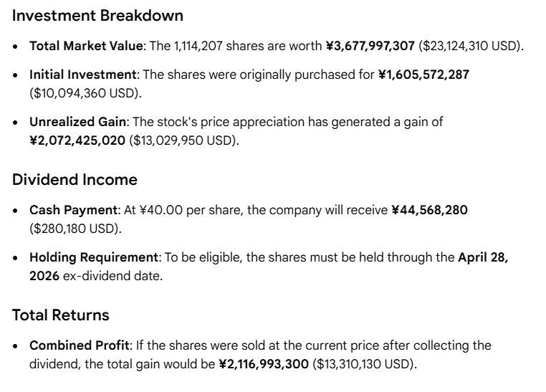
Task: Select the Total Market Value label
Action: (x=86, y=46)
